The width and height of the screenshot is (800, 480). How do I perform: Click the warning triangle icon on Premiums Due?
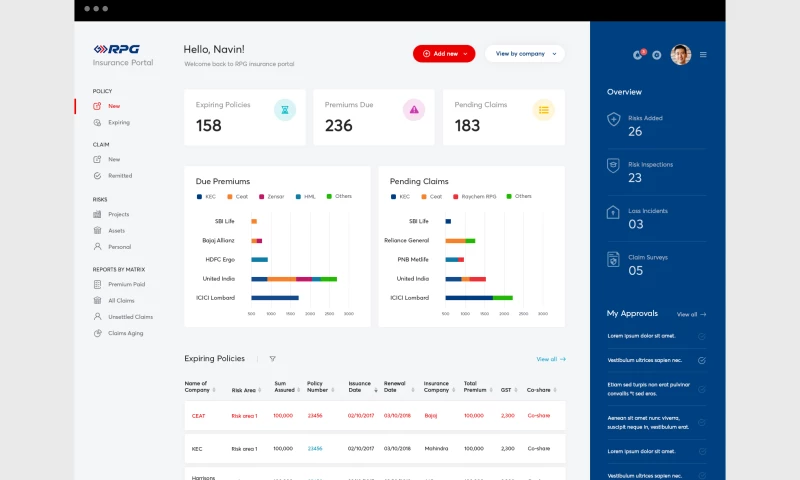click(x=414, y=110)
